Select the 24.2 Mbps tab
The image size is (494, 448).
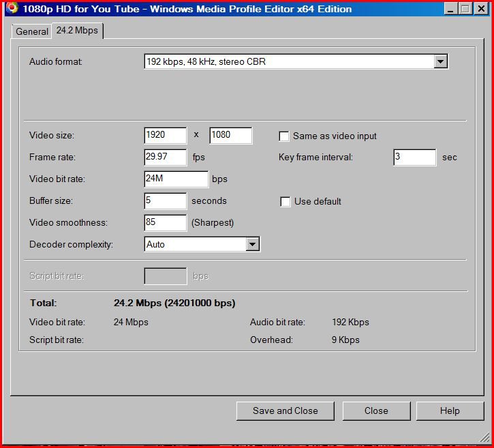[76, 31]
